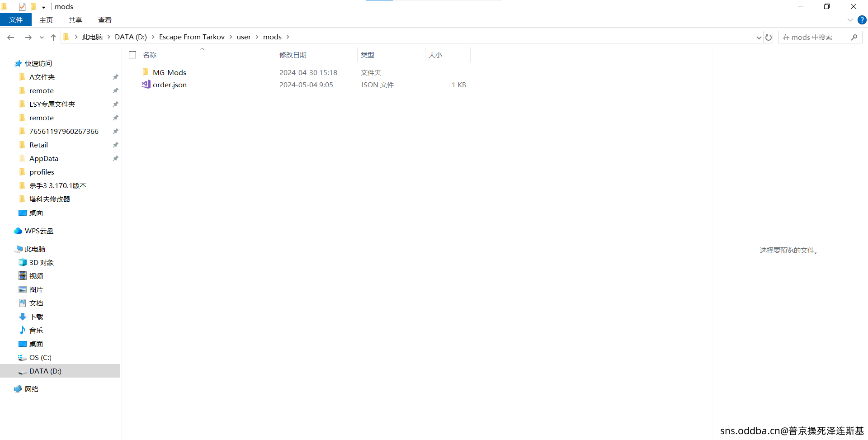This screenshot has height=440, width=868.
Task: Click the search magnifier icon
Action: [854, 38]
